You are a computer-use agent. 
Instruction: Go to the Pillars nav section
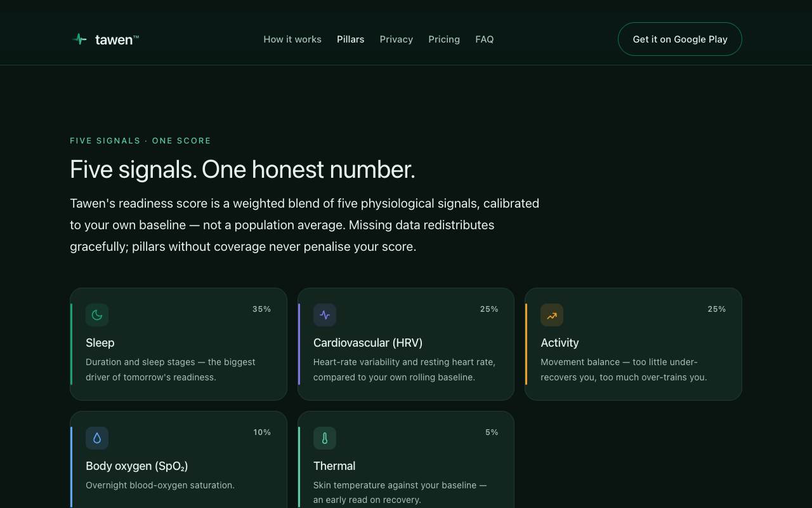pyautogui.click(x=351, y=39)
